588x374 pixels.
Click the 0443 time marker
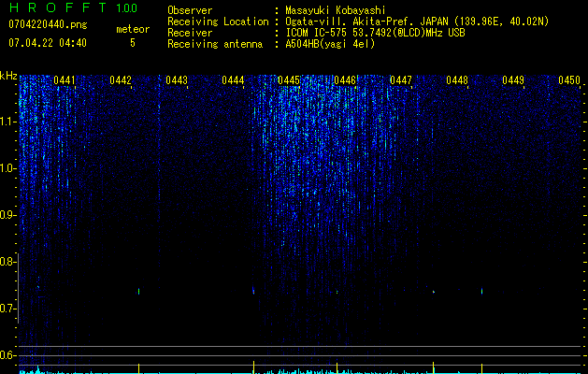tap(177, 80)
